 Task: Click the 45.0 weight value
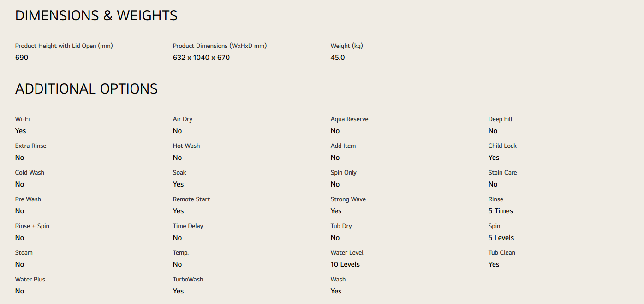pos(337,58)
